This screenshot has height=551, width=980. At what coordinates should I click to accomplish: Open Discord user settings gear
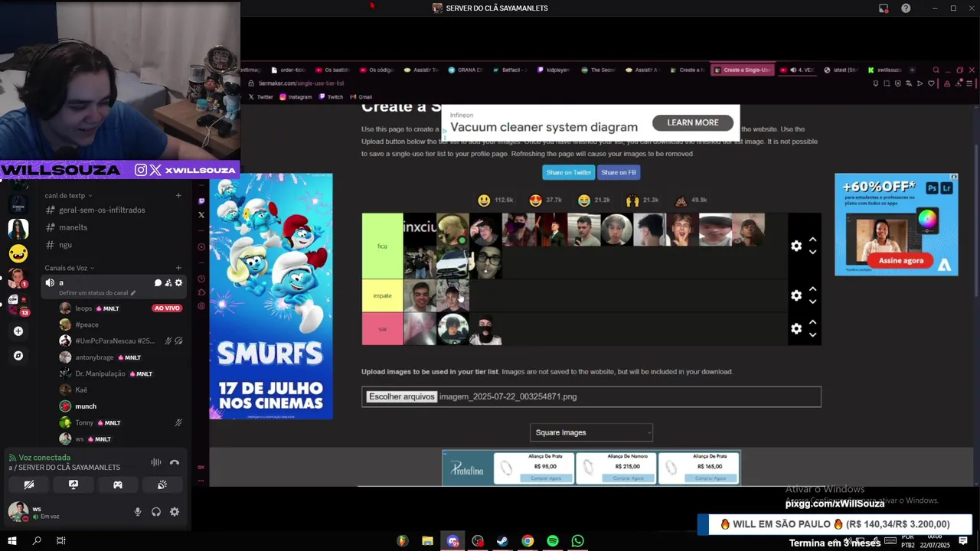175,512
